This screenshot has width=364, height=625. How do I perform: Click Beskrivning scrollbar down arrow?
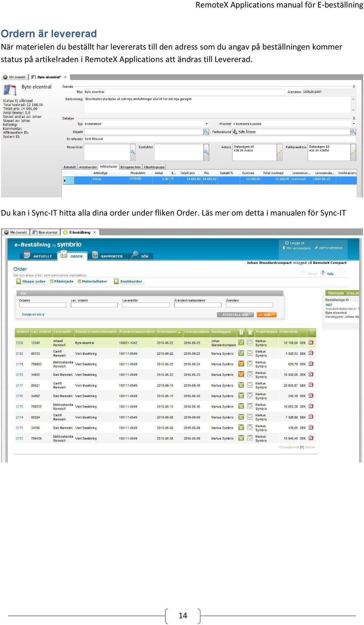coord(353,110)
